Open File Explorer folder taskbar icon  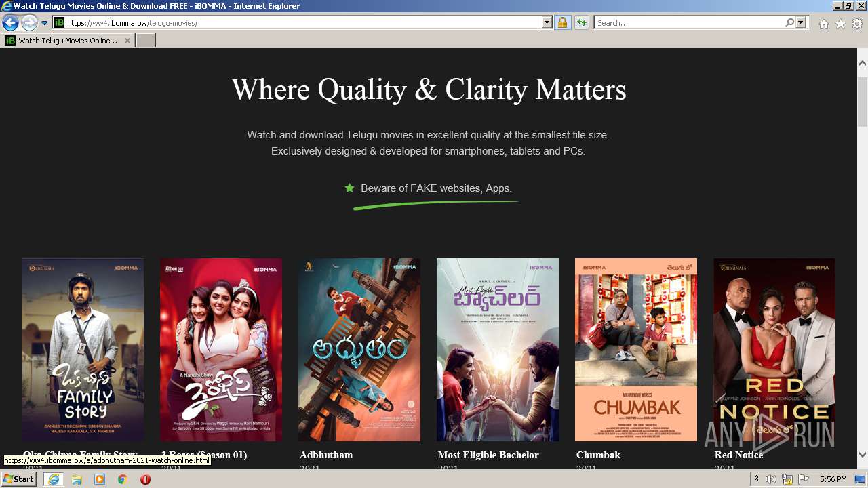pos(77,479)
